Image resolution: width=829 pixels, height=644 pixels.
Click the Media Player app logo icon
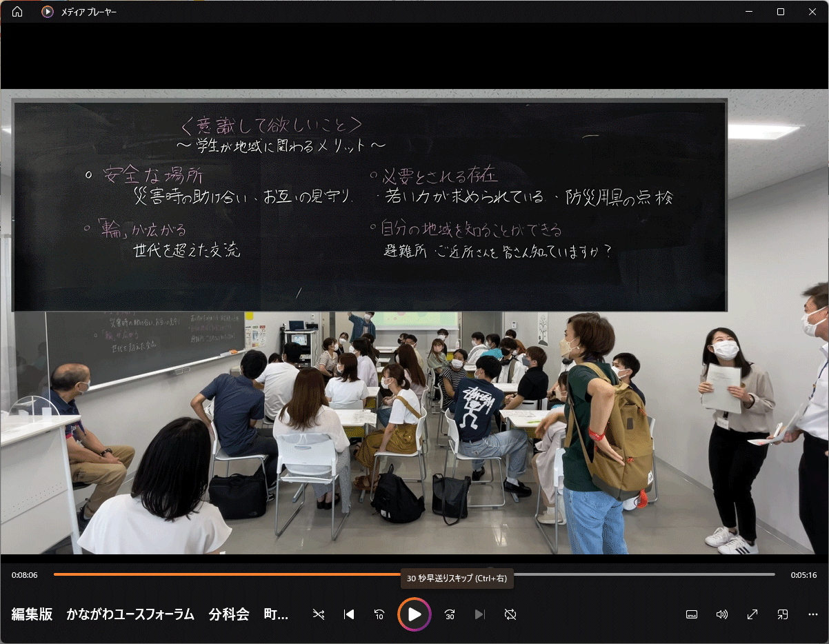tap(47, 12)
